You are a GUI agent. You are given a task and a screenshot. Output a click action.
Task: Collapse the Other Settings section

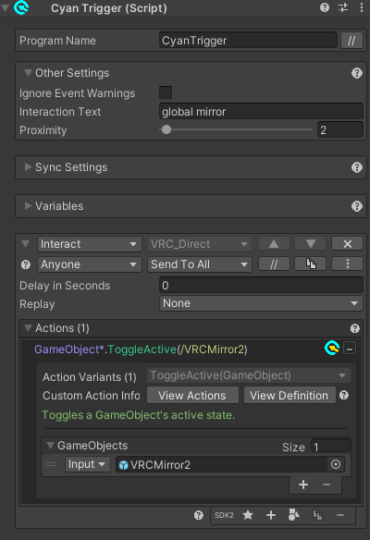pos(28,73)
